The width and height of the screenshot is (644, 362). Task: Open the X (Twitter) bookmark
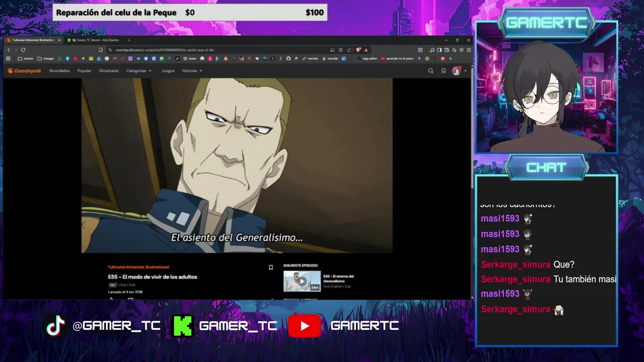pyautogui.click(x=273, y=58)
